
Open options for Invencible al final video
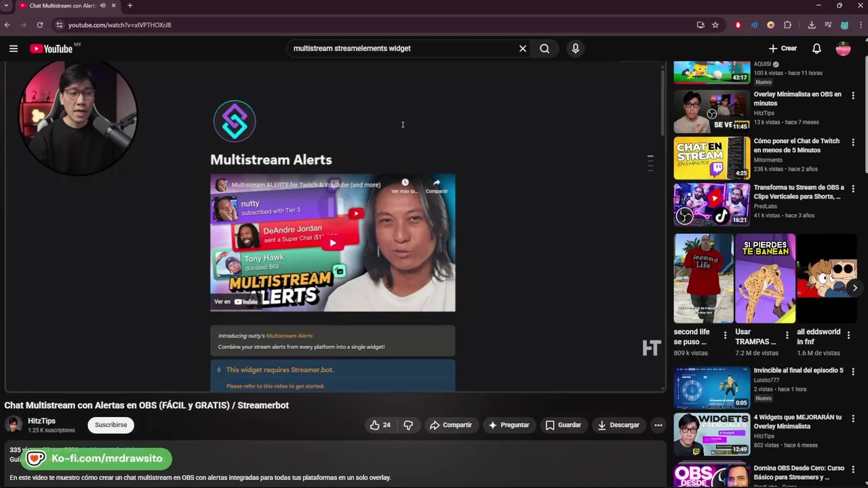853,372
